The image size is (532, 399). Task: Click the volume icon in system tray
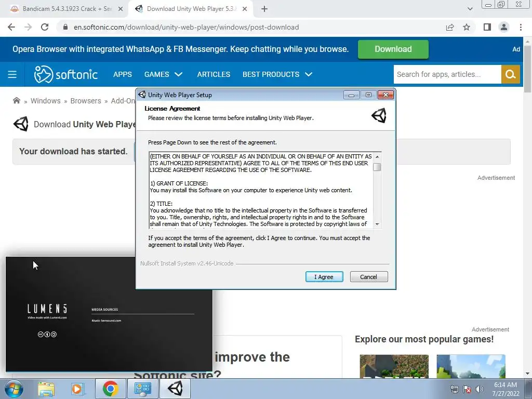(480, 389)
